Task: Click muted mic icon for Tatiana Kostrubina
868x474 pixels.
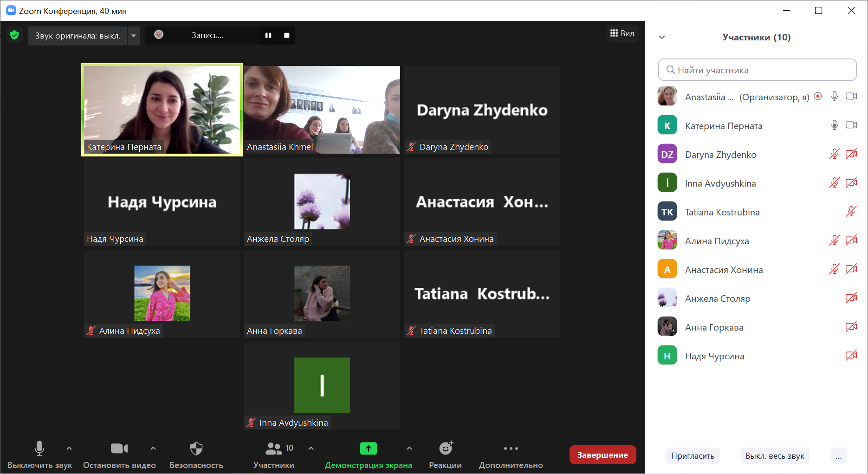Action: [851, 212]
